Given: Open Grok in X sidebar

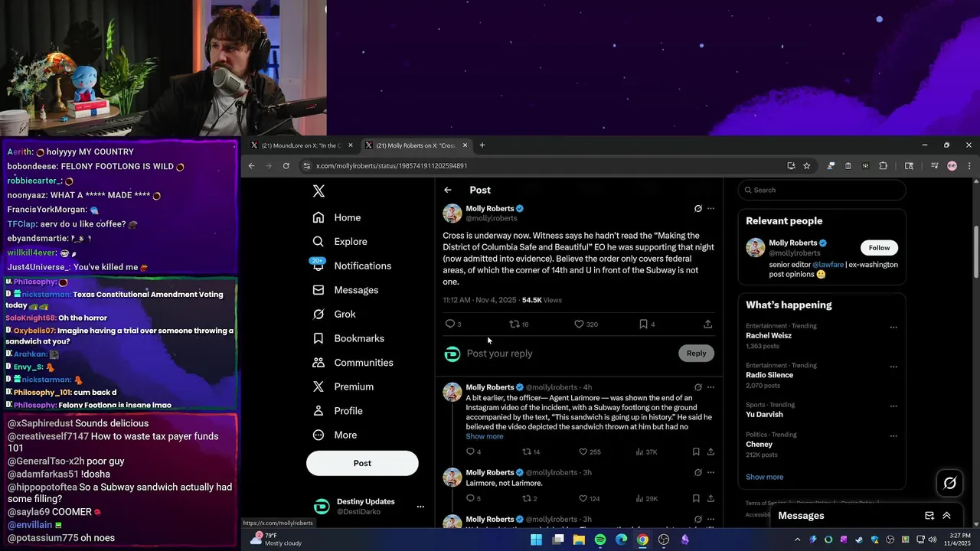Looking at the screenshot, I should [334, 314].
